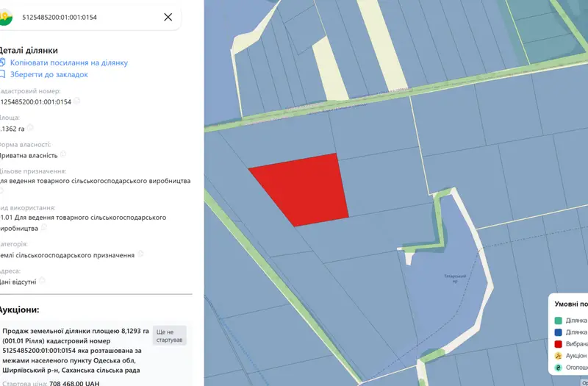Click the cadastral number value under 'Кадастровий номер'
The image size is (588, 386).
coord(35,101)
